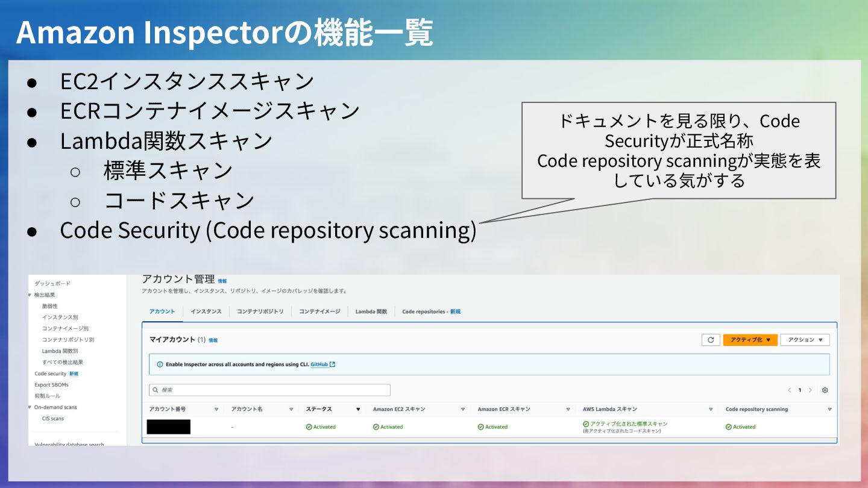Click the EC2インスタンススキャン bullet
Viewport: 868px width, 488px height.
point(187,81)
